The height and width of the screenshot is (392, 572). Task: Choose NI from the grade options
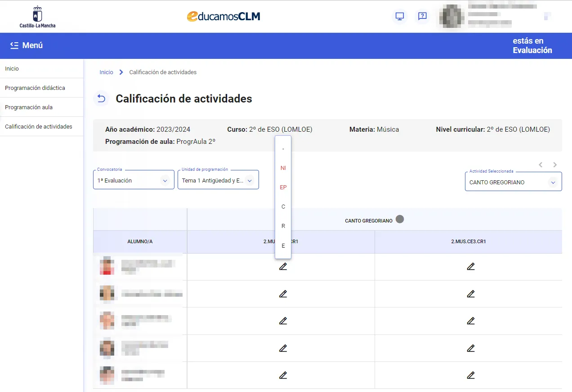(283, 168)
